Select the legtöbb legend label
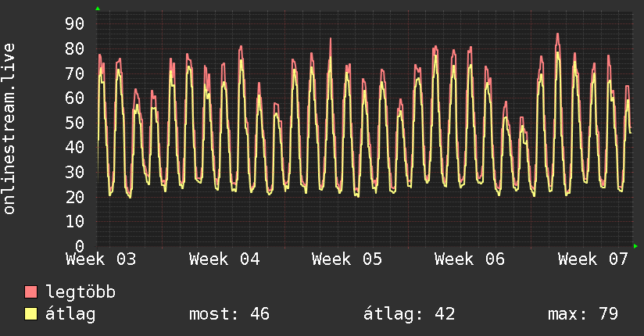Screen dimensions: 644x336 coord(80,292)
